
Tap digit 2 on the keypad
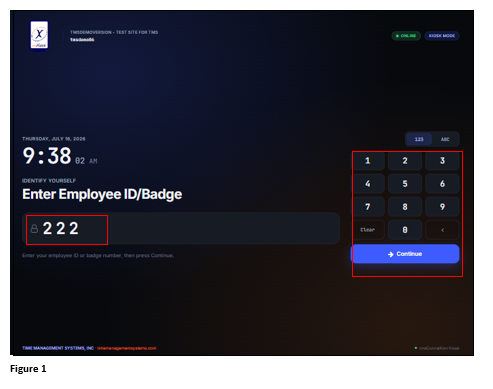pos(405,161)
